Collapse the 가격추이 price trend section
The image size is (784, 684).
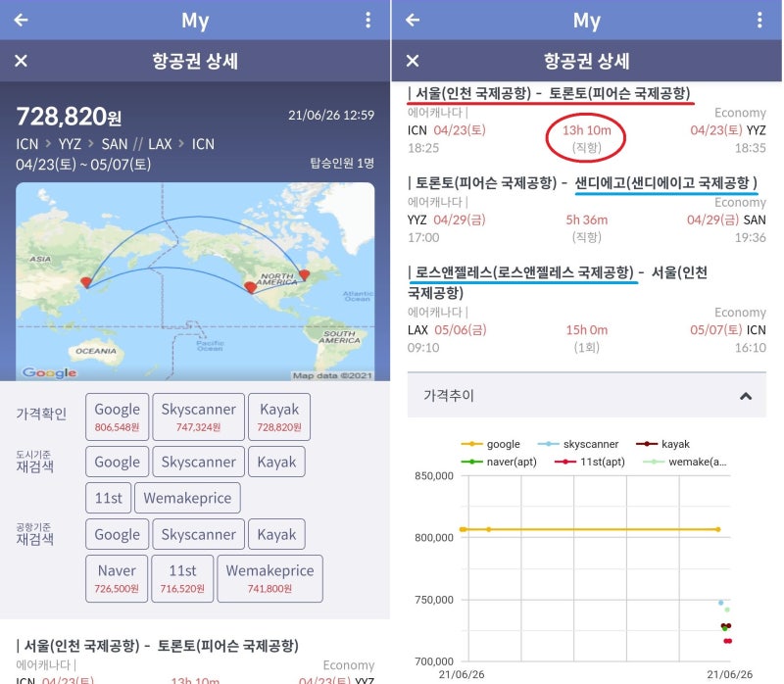(746, 394)
